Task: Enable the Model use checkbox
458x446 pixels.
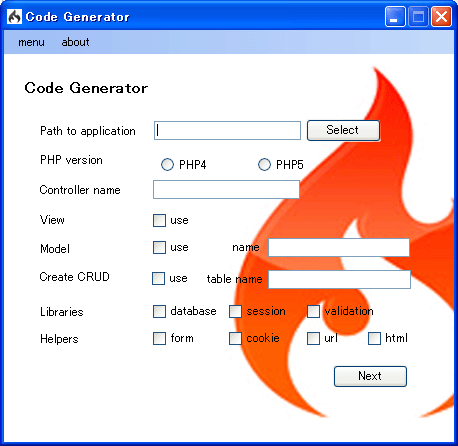Action: (x=159, y=248)
